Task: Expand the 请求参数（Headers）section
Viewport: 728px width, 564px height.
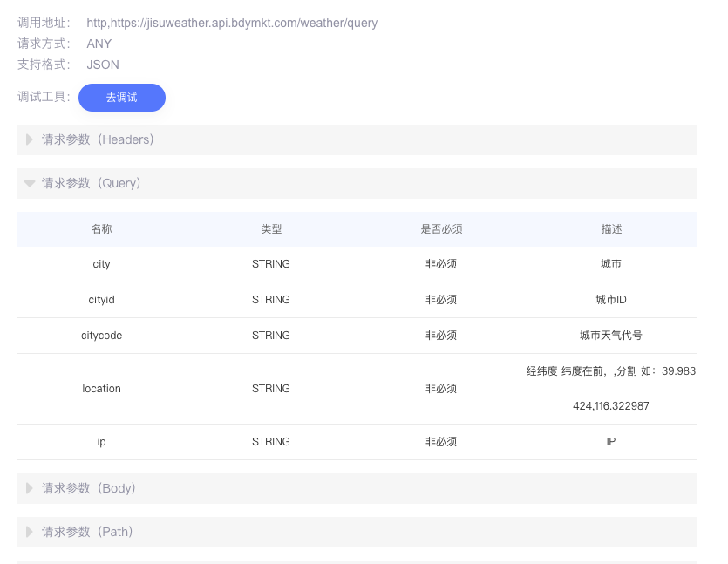Action: pos(97,139)
